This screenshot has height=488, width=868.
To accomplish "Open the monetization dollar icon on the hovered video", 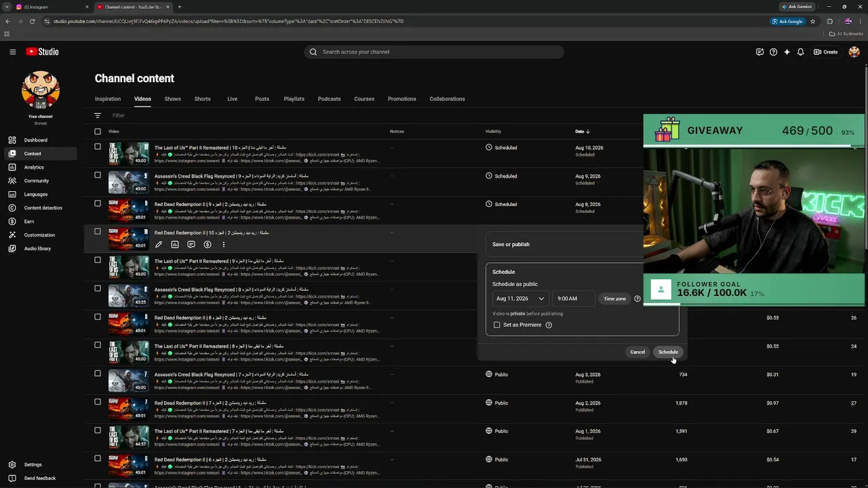I will [208, 245].
